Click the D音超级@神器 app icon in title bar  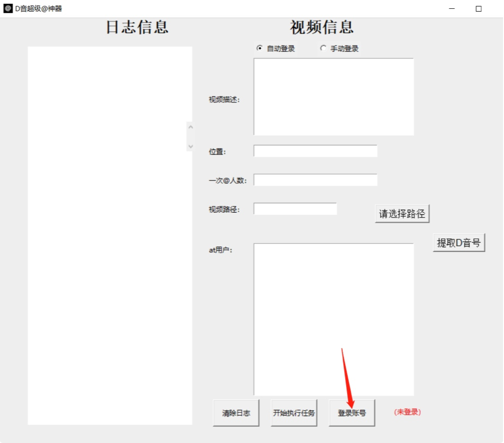8,8
